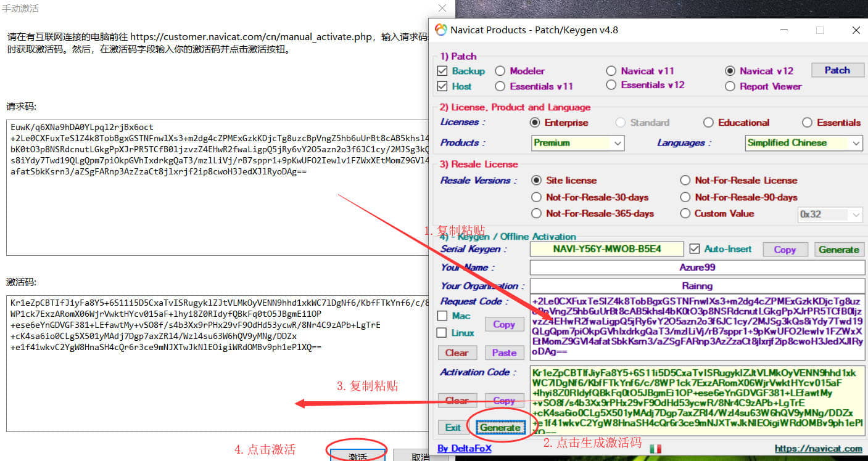Click Generate next to the serial Copy button
868x461 pixels.
click(838, 250)
